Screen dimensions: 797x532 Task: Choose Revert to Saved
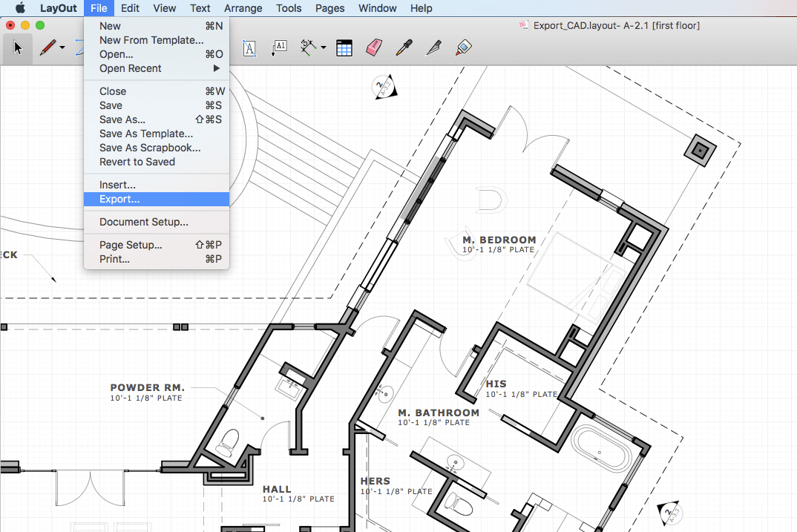(x=157, y=162)
